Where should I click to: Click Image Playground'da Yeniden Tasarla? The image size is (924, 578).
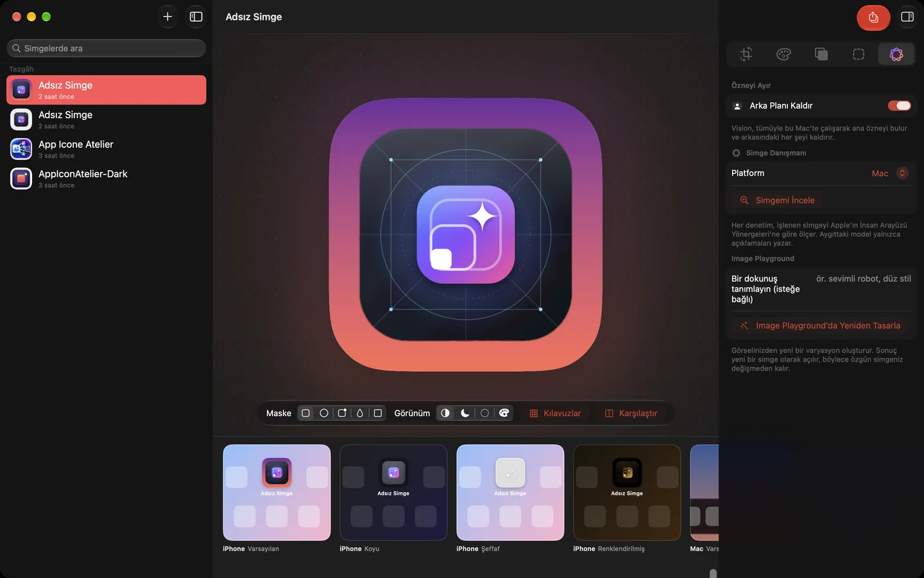(x=820, y=326)
